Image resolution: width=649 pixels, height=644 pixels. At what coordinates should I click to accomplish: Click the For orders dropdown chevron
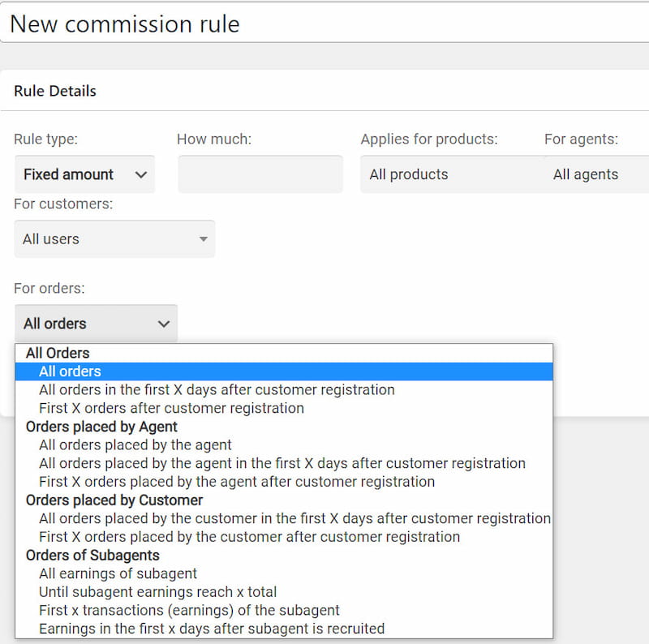point(164,324)
